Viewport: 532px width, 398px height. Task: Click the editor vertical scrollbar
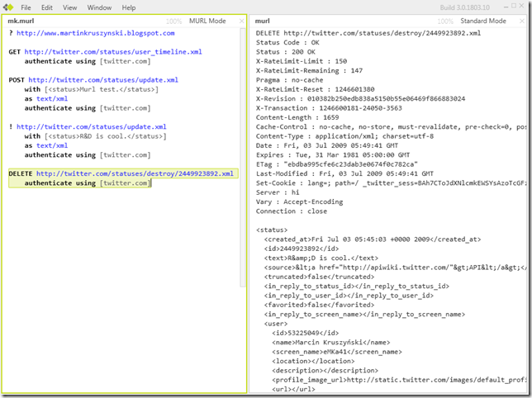click(243, 158)
